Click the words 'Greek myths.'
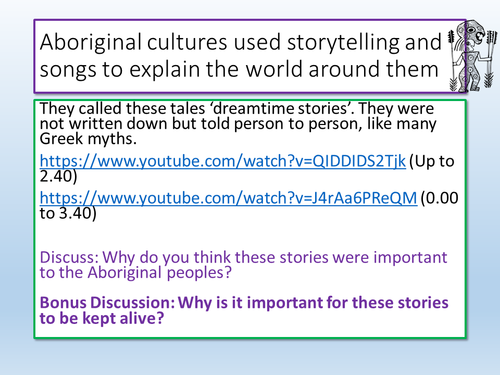 88,139
